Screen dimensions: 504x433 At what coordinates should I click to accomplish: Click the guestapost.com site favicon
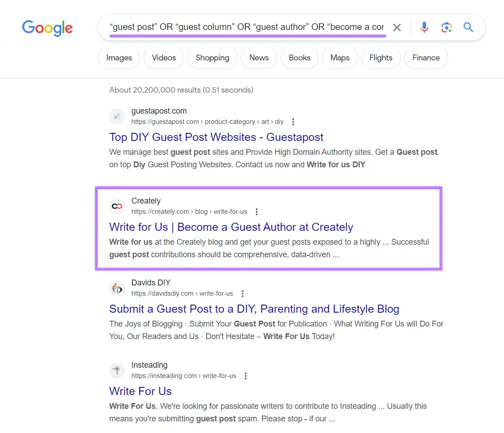117,116
